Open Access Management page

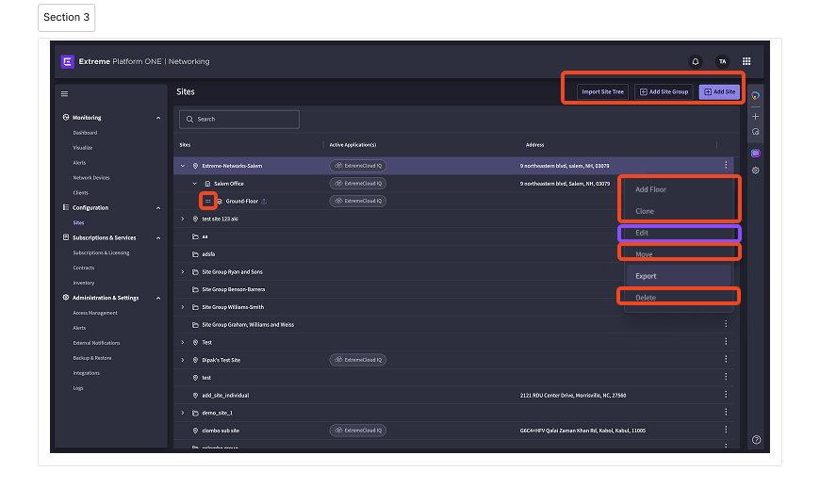tap(95, 313)
